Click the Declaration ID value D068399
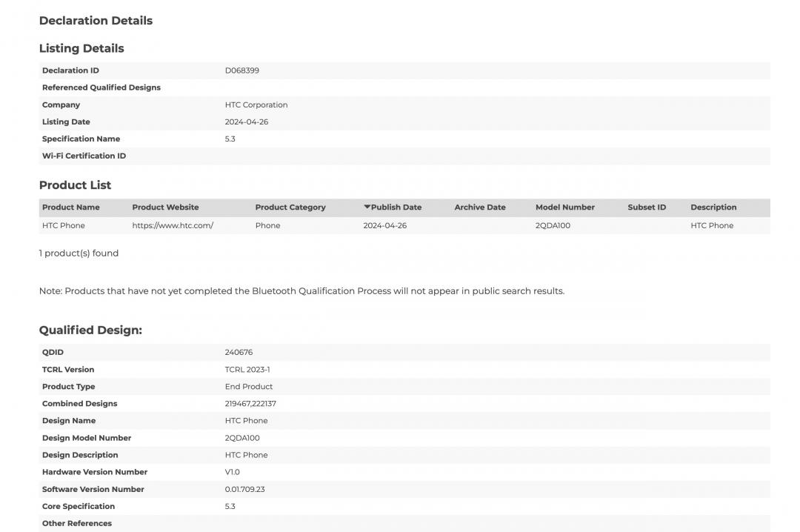Viewport: 800px width, 532px height. (241, 70)
